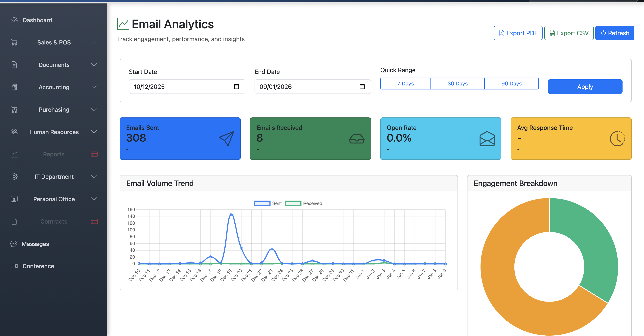Viewport: 644px width, 336px height.
Task: Click the Conference camera icon
Action: point(14,266)
